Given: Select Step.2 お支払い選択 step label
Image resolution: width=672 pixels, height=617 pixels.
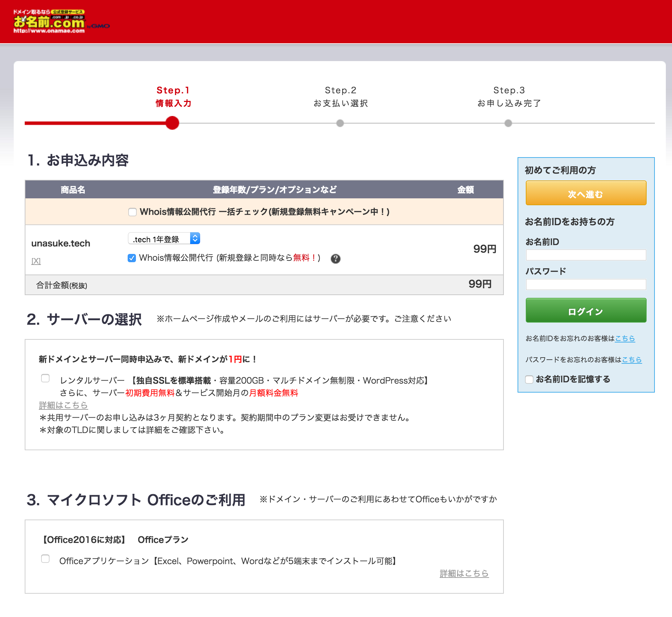Looking at the screenshot, I should pyautogui.click(x=340, y=97).
